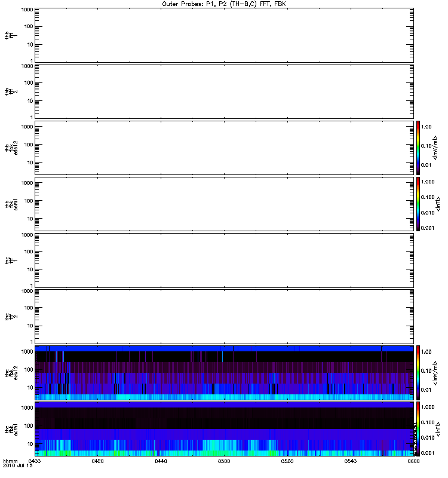Click the thb fbk edc12 color bar

[418, 148]
